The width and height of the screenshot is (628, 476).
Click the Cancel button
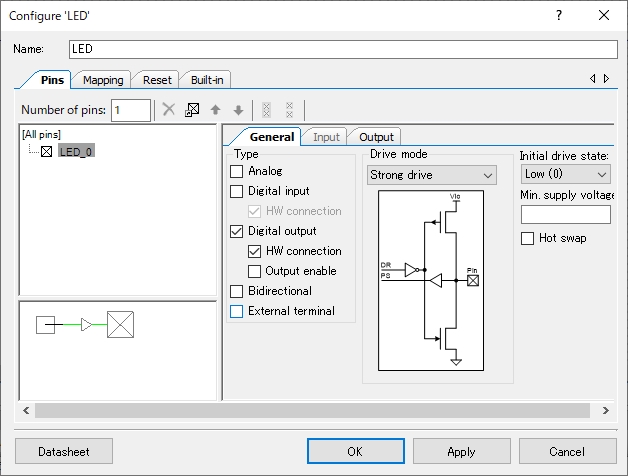click(x=567, y=451)
